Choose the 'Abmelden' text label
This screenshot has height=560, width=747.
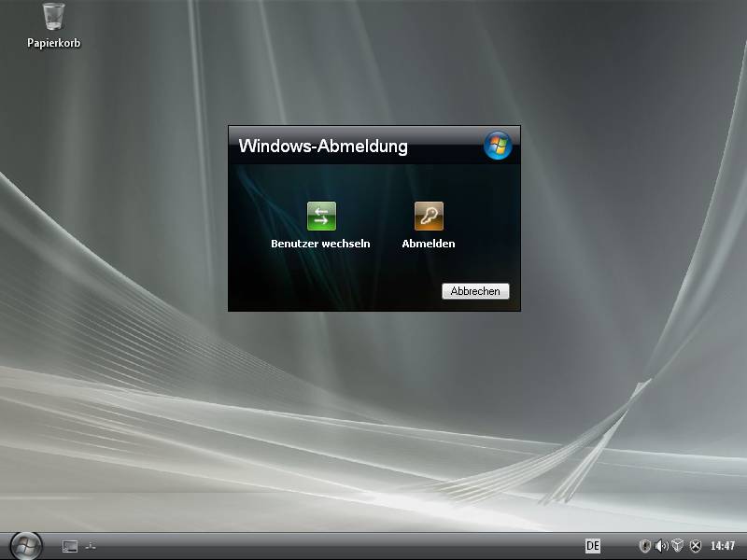point(429,244)
